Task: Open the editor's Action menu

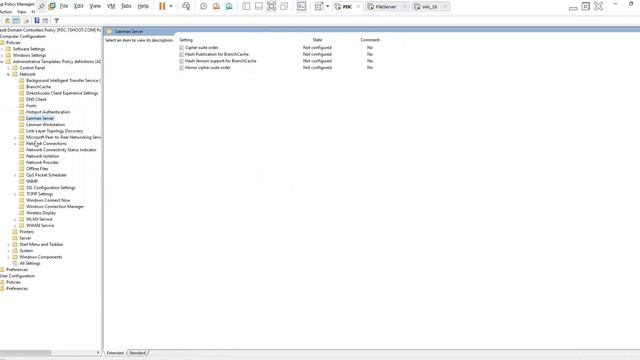Action: (x=5, y=12)
